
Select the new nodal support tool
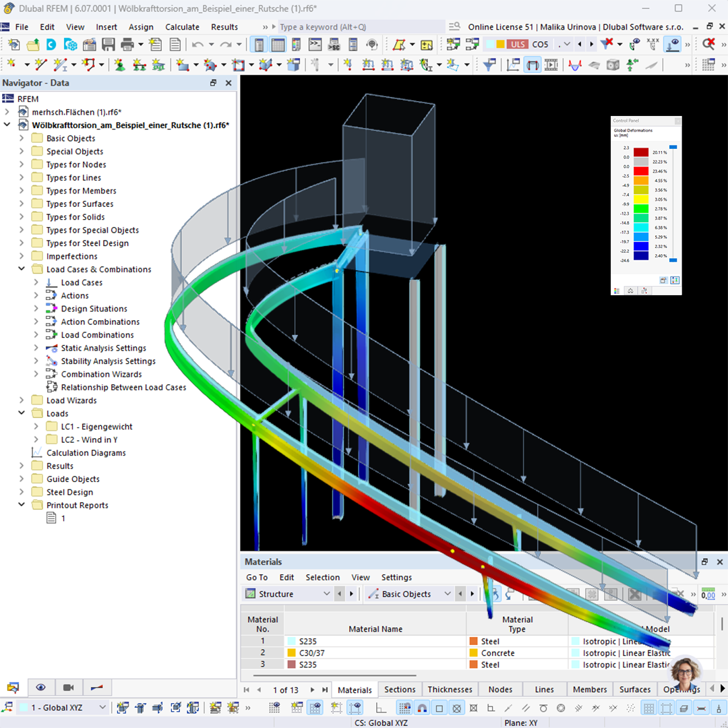click(x=120, y=65)
